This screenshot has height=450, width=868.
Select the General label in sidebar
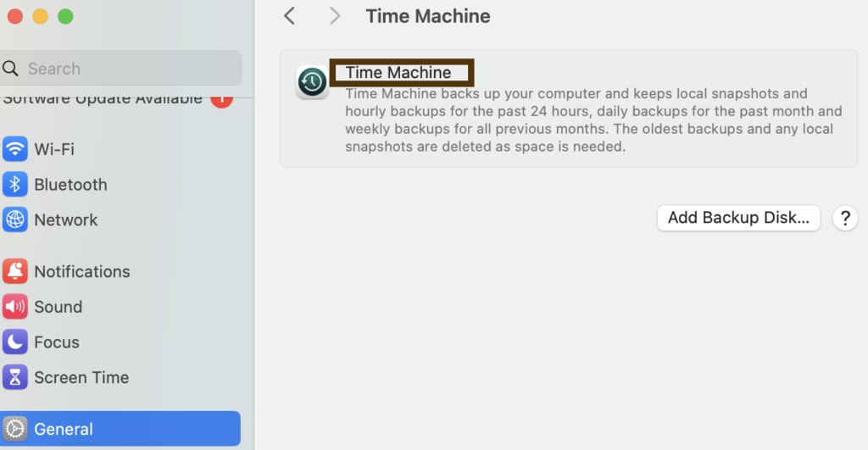(x=64, y=429)
